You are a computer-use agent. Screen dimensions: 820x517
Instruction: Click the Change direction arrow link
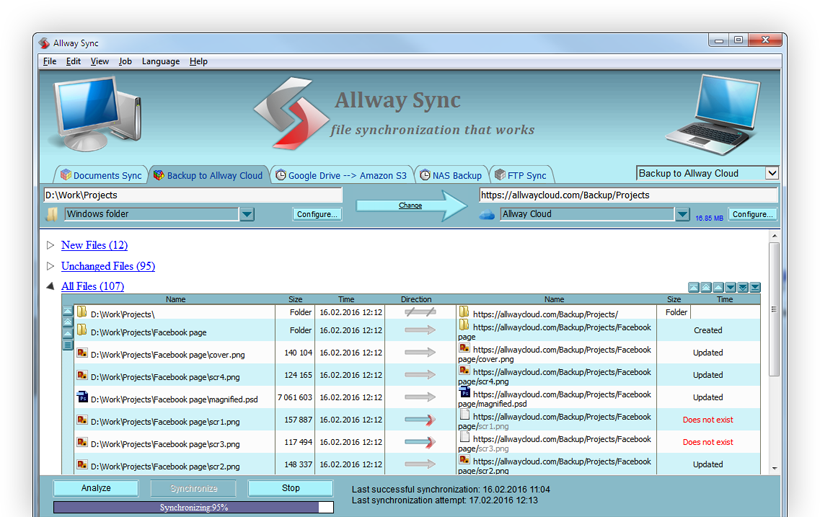[x=410, y=205]
